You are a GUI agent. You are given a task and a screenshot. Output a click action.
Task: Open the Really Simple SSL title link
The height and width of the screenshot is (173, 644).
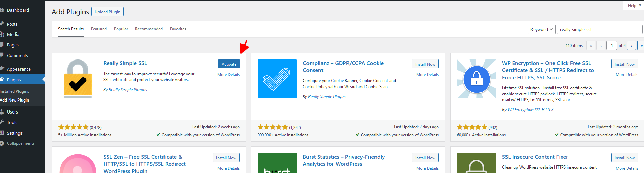coord(125,63)
